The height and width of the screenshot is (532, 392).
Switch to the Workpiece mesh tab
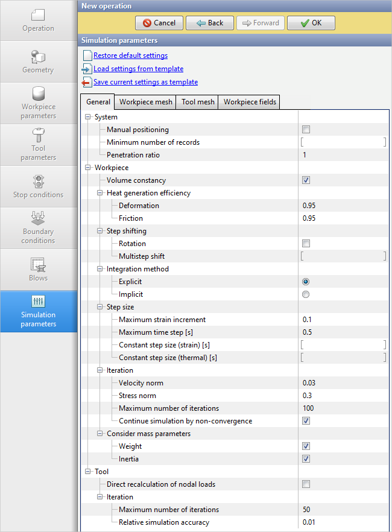[145, 102]
